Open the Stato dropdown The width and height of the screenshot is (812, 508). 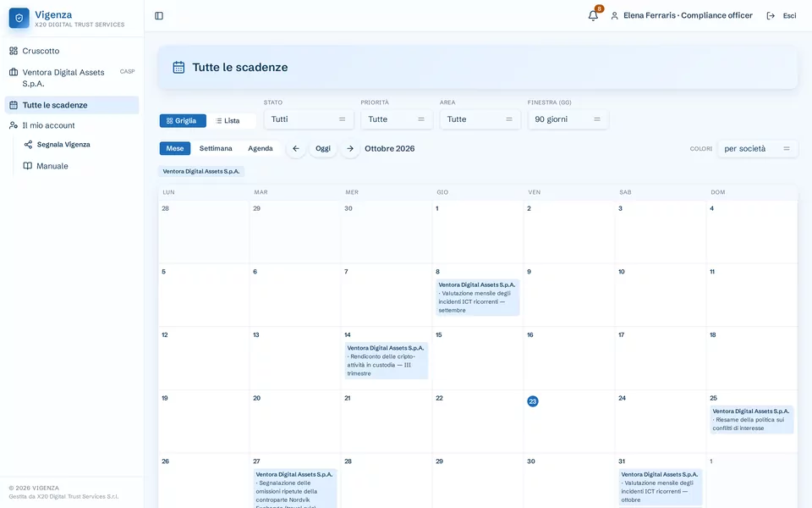[309, 119]
